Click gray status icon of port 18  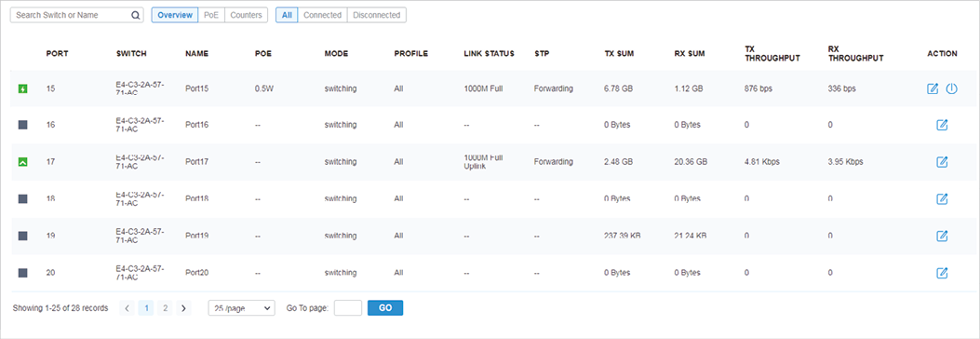point(23,199)
